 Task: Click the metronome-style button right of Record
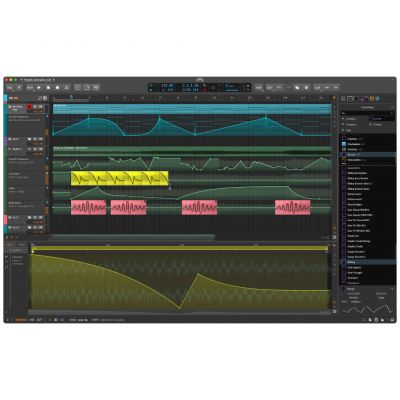click(67, 88)
